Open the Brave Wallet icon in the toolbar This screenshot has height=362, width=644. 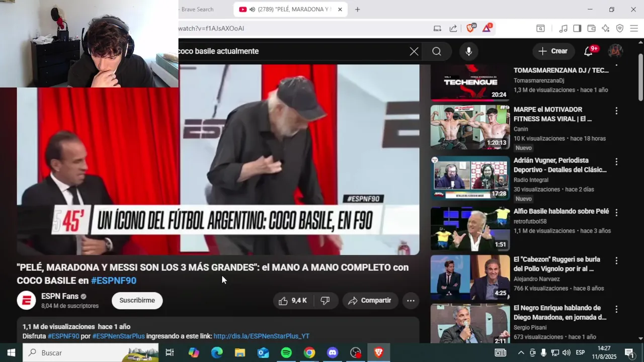click(591, 29)
